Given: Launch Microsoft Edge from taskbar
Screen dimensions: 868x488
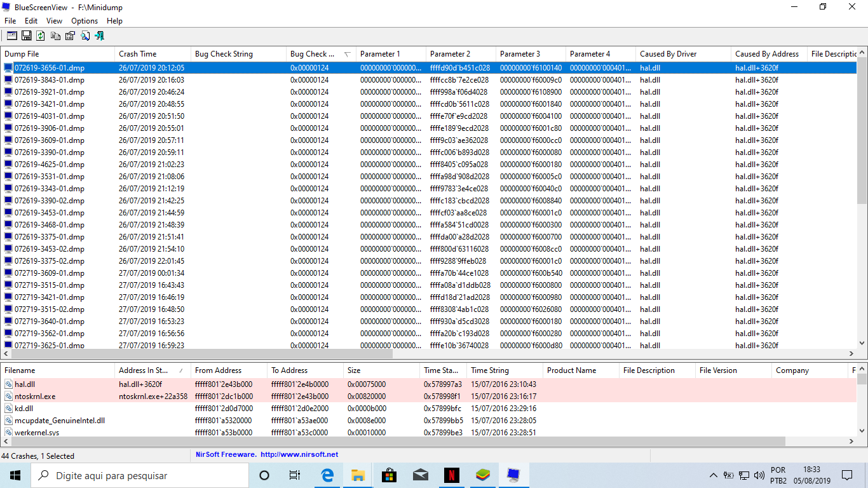Looking at the screenshot, I should (x=327, y=475).
